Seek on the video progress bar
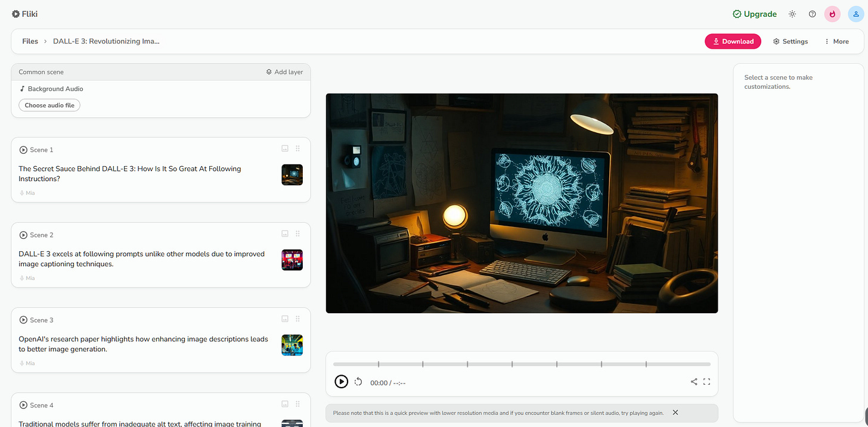Image resolution: width=868 pixels, height=427 pixels. click(x=522, y=364)
